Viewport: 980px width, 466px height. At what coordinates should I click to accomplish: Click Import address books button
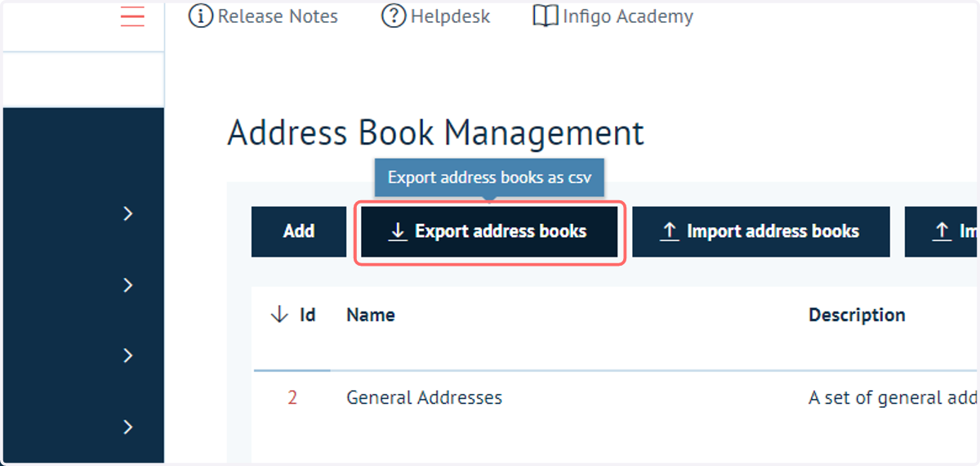coord(760,231)
